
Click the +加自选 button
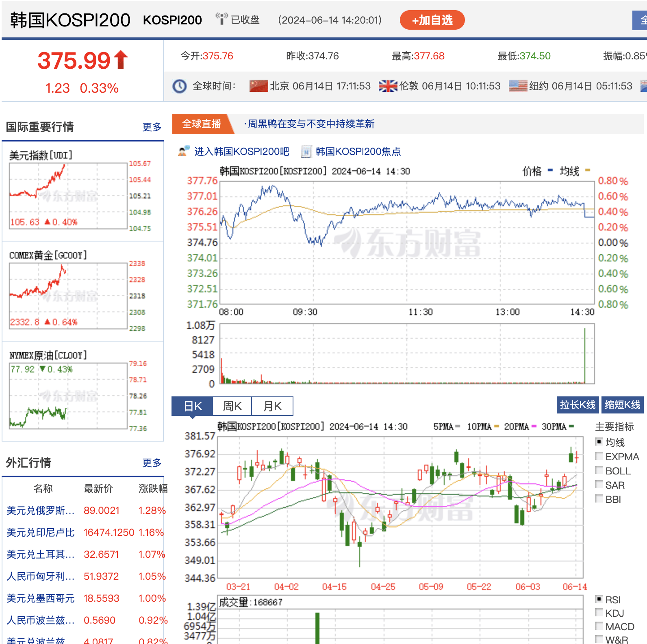[432, 20]
